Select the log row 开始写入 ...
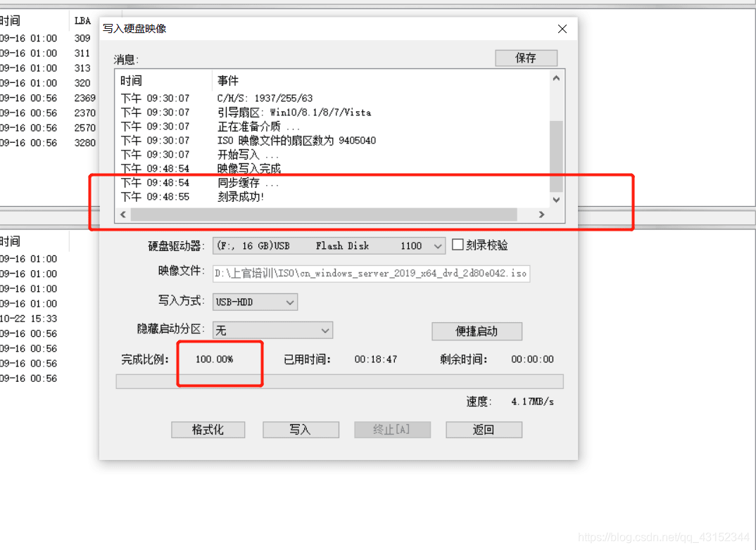The image size is (756, 550). [333, 155]
